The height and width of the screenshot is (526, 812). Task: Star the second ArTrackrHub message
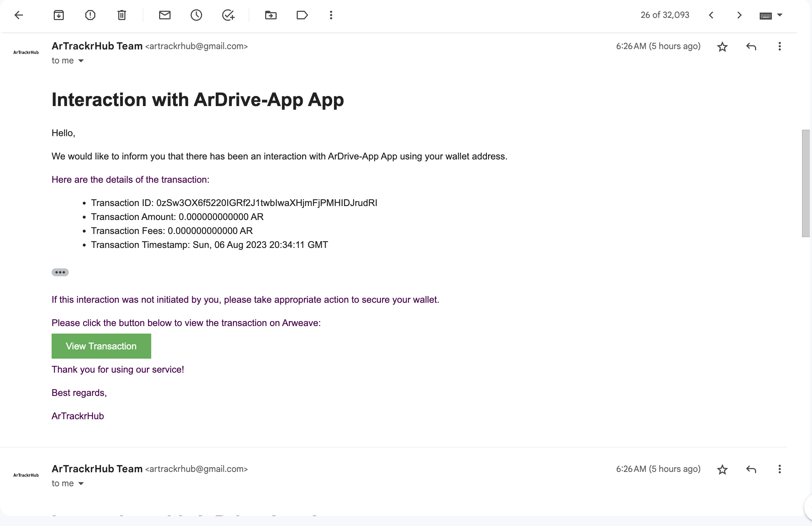[x=722, y=469]
